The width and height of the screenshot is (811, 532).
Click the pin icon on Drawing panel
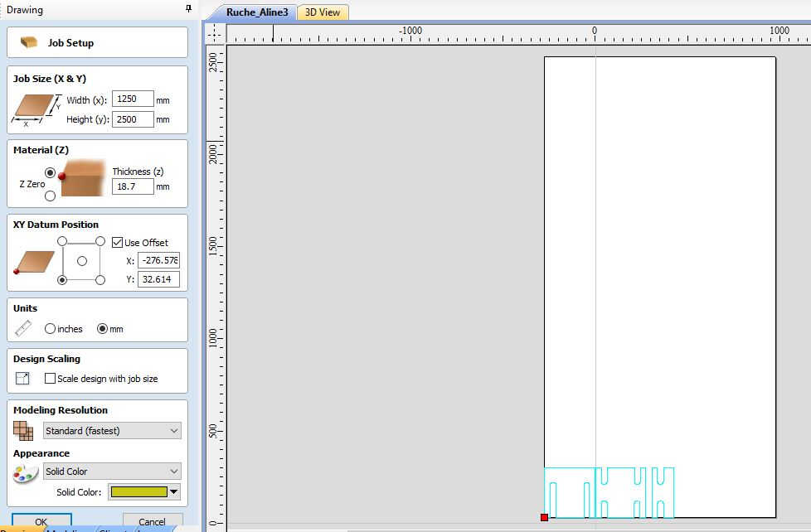189,8
